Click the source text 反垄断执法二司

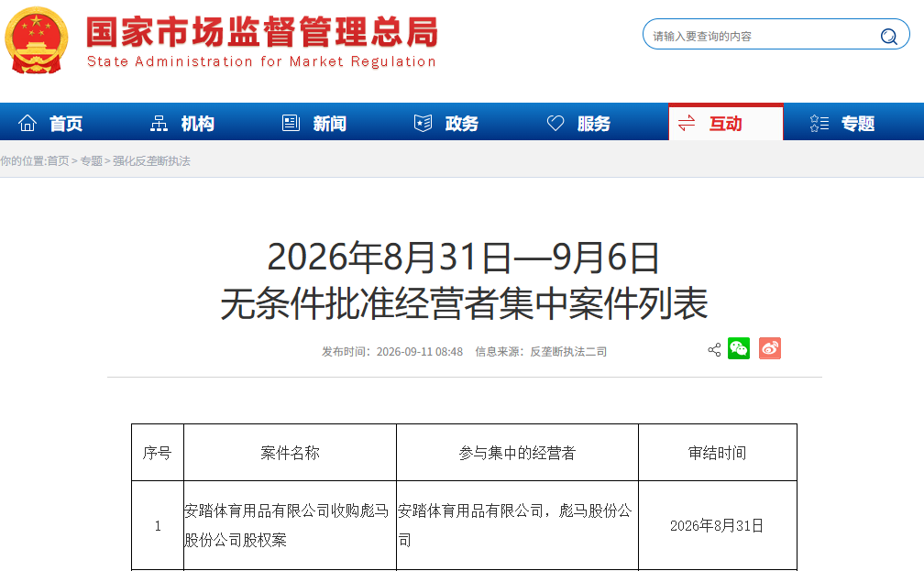point(568,352)
